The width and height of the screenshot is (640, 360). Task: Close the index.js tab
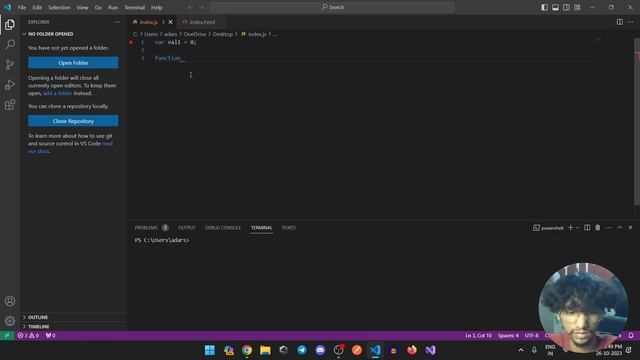(x=171, y=22)
